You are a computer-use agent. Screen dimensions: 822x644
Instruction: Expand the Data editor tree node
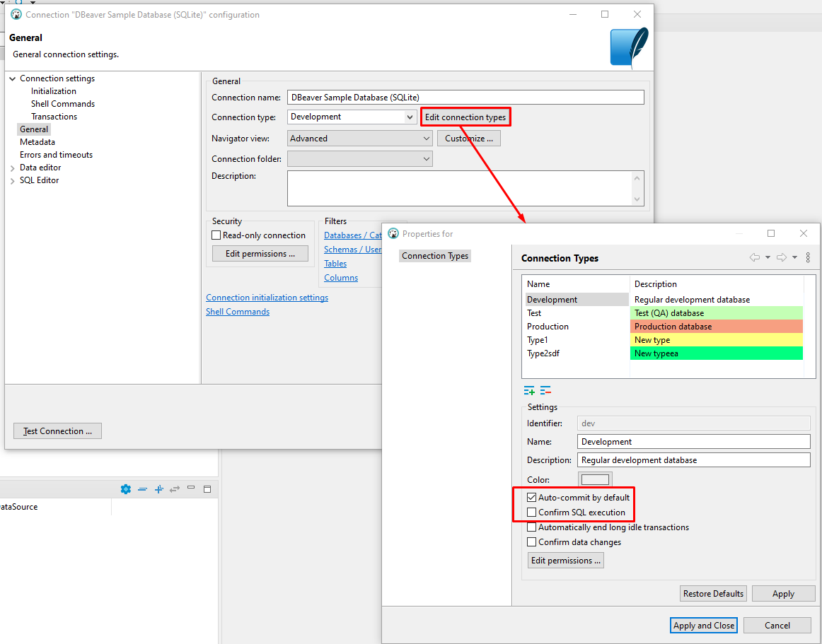click(12, 168)
